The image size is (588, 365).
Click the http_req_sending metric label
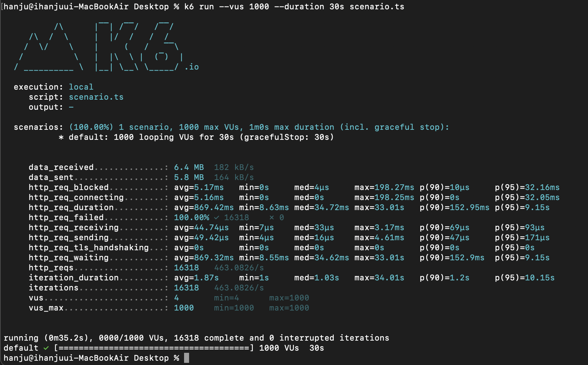pyautogui.click(x=69, y=238)
